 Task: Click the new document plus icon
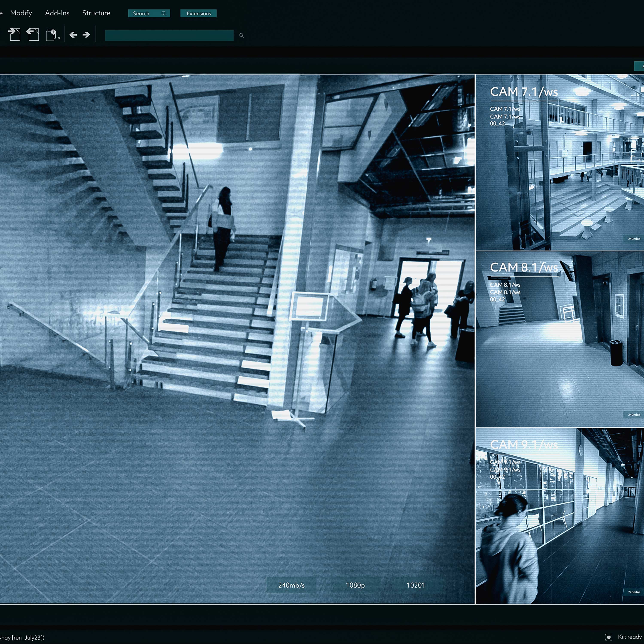51,35
